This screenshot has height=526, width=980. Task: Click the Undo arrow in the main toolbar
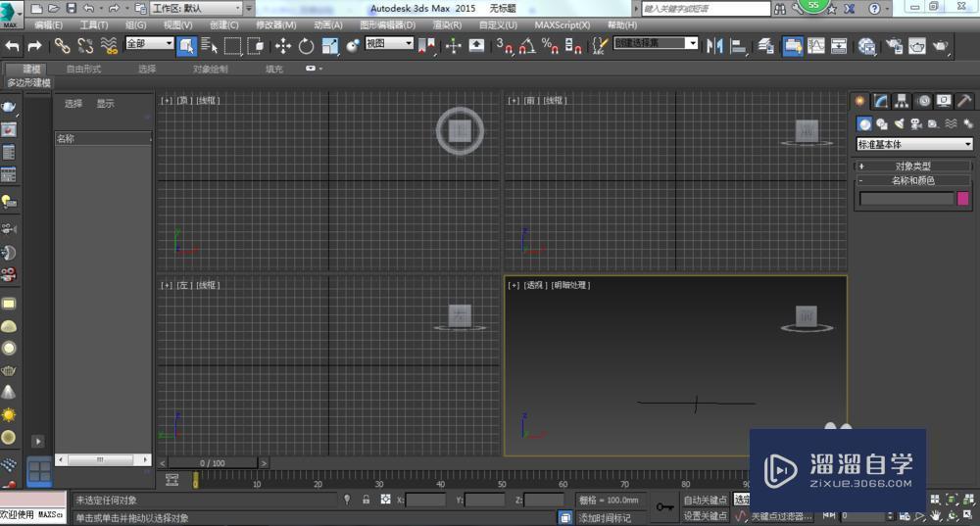[13, 46]
